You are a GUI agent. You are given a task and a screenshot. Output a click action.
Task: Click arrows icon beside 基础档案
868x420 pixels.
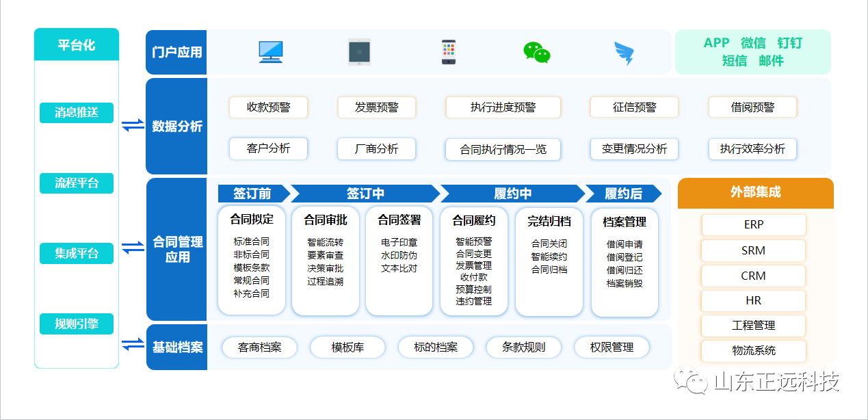133,345
